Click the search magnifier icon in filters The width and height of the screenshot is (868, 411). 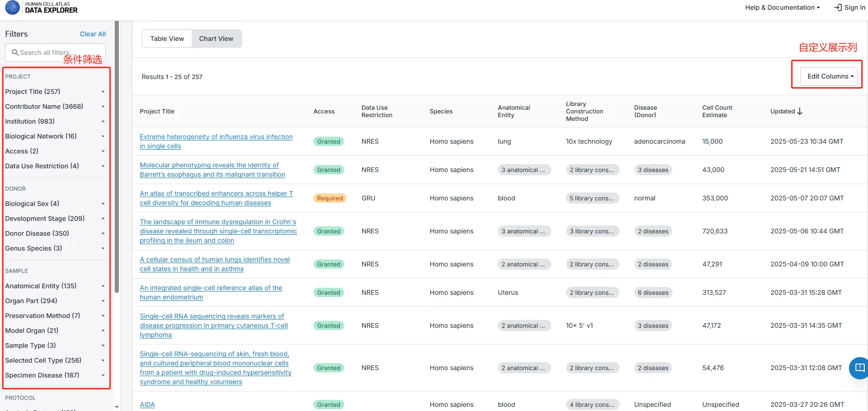click(x=15, y=53)
